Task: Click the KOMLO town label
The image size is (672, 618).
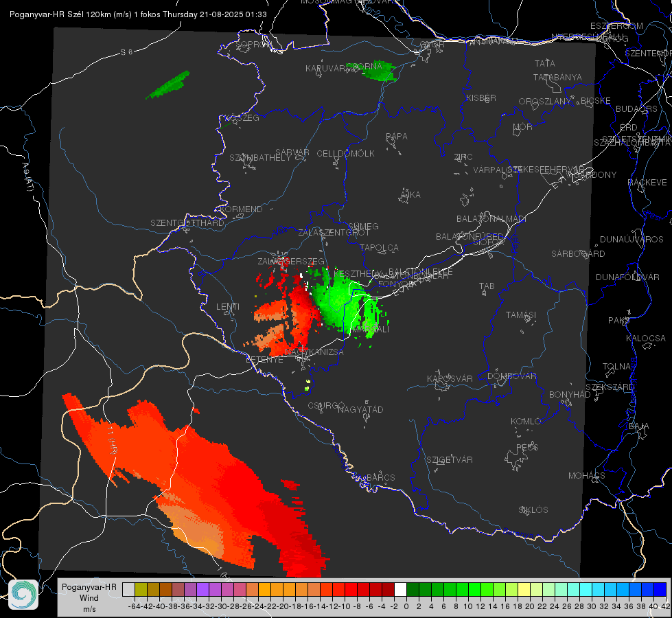Action: pyautogui.click(x=526, y=422)
